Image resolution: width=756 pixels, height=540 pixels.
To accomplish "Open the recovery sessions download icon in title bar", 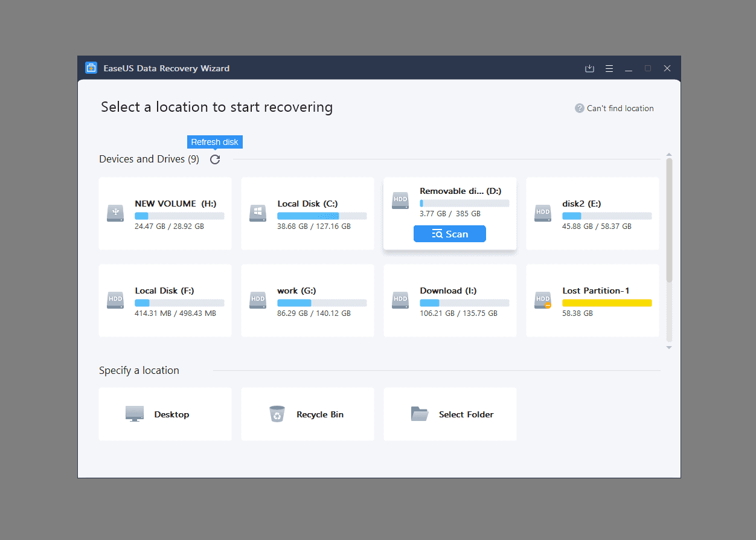I will pyautogui.click(x=589, y=68).
